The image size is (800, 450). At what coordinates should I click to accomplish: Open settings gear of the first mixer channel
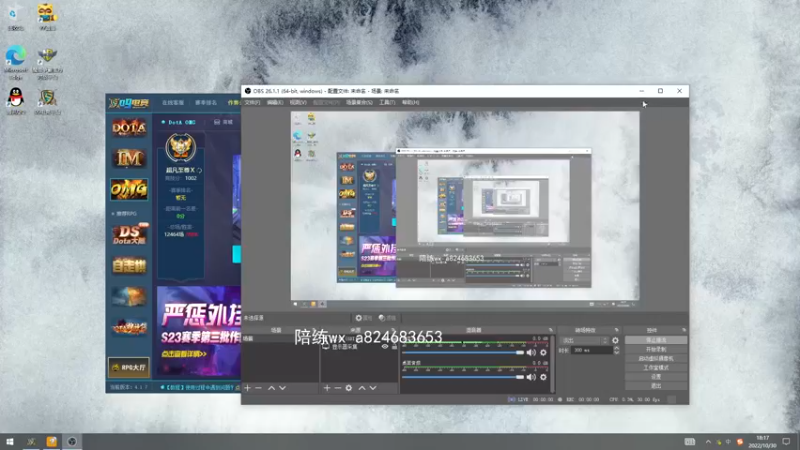click(543, 353)
